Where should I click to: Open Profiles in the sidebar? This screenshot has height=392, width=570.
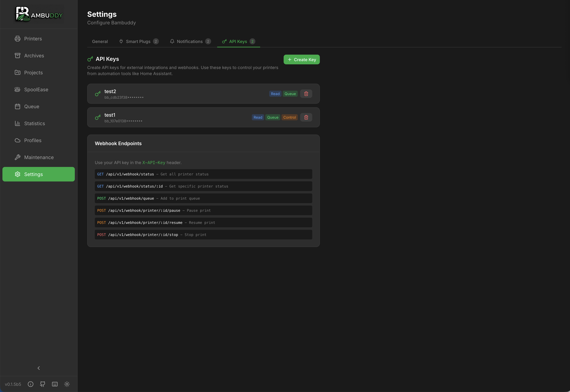[39, 140]
